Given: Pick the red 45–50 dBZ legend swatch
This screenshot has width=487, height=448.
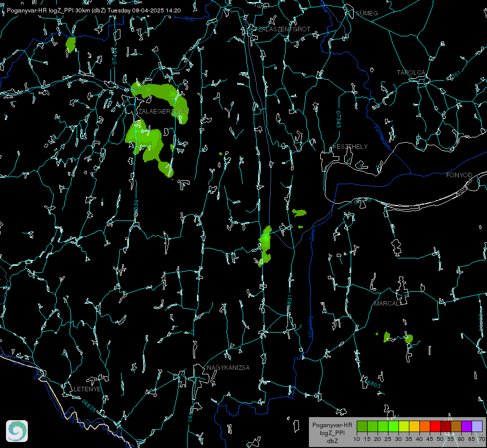Looking at the screenshot, I should [x=435, y=426].
